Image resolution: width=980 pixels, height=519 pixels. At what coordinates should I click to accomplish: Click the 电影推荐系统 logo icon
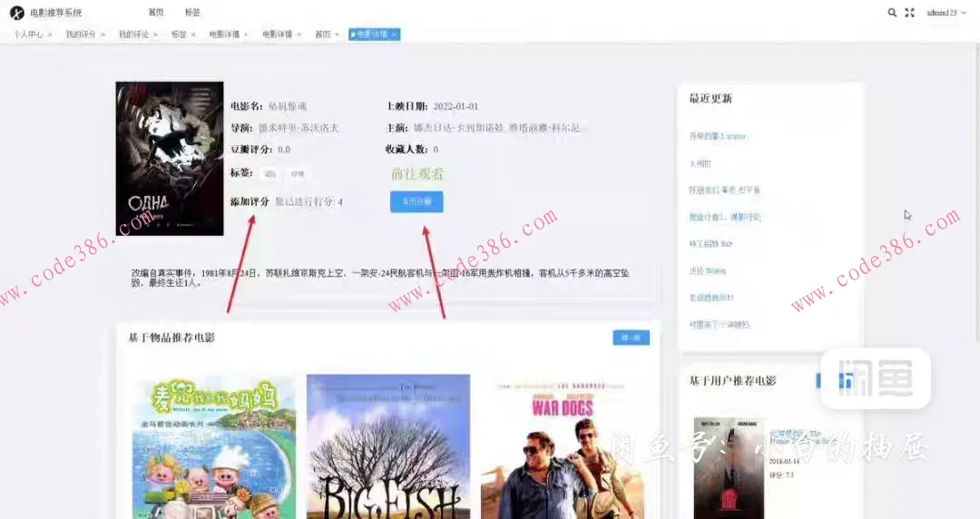pos(17,13)
